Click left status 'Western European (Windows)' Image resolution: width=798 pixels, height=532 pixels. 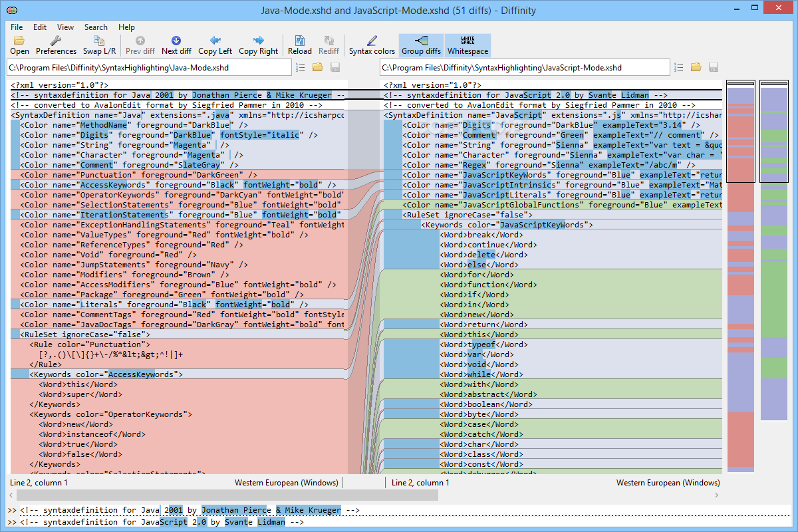coord(287,483)
